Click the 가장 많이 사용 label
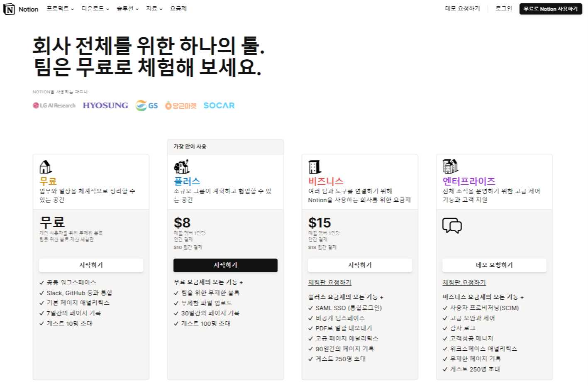The width and height of the screenshot is (588, 386). point(190,147)
